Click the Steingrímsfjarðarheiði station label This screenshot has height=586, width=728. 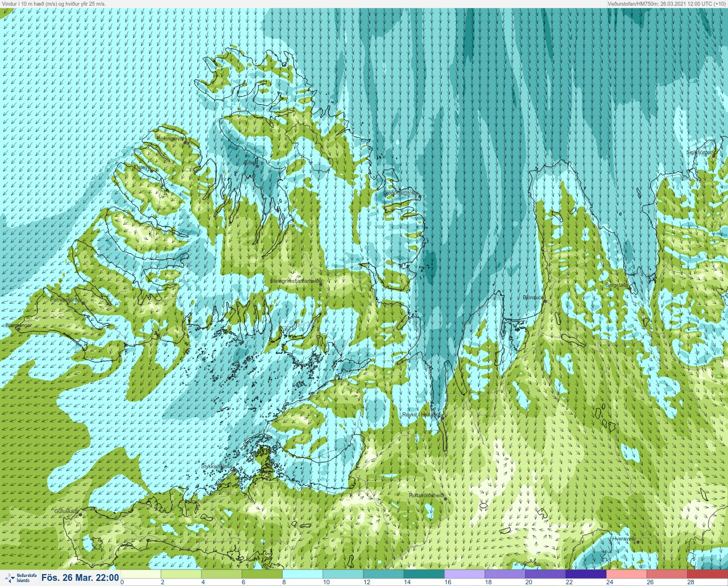point(296,281)
